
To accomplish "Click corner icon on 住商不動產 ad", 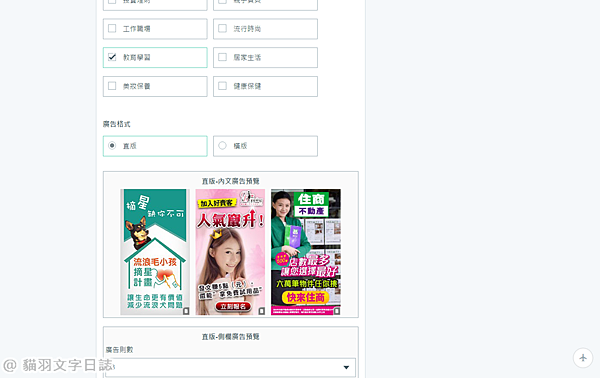I will click(x=337, y=311).
